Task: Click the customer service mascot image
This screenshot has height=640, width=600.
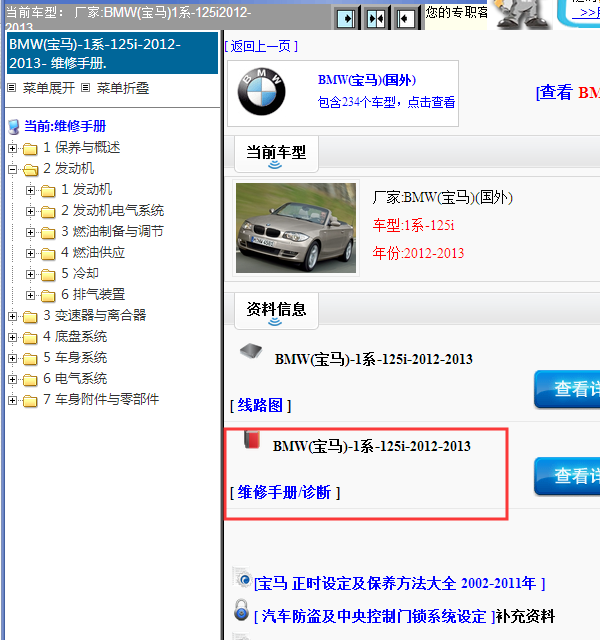Action: click(521, 14)
